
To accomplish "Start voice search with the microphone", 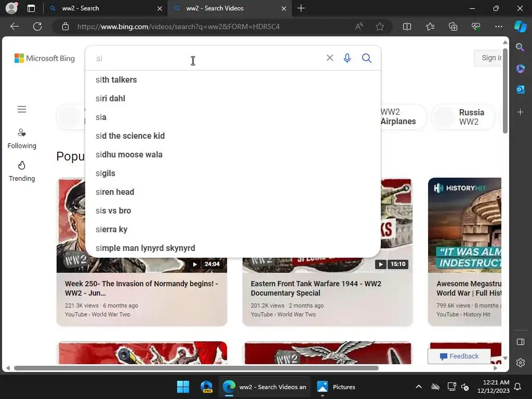I will tap(347, 58).
